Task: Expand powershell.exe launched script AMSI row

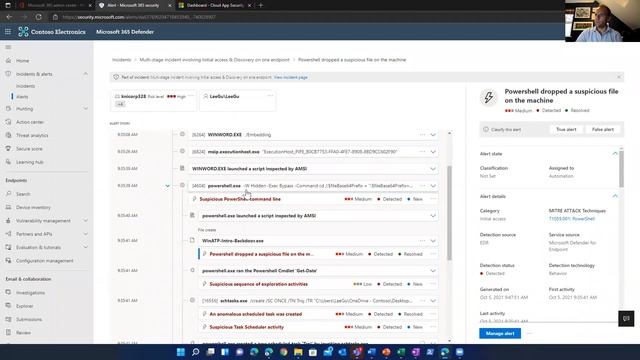Action: coord(433,216)
